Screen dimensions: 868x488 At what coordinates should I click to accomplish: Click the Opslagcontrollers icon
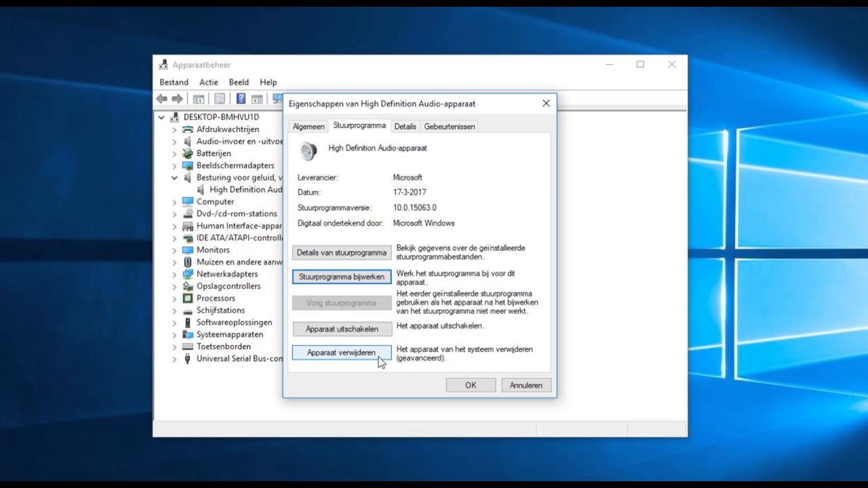click(188, 286)
